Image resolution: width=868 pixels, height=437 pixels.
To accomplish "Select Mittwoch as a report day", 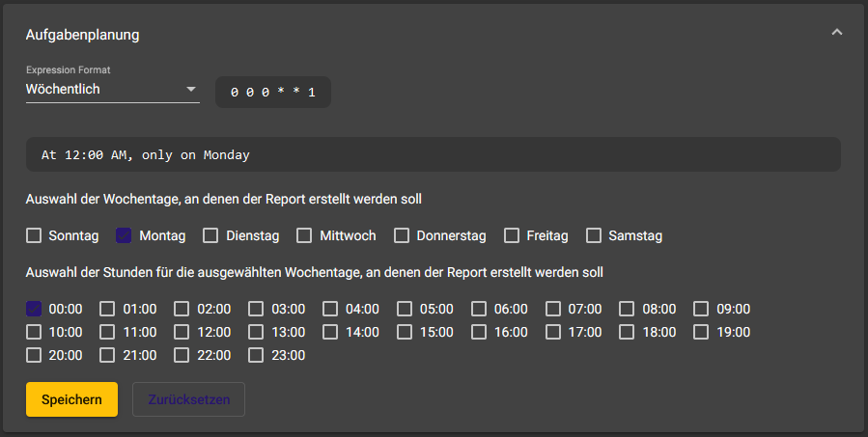I will [304, 235].
